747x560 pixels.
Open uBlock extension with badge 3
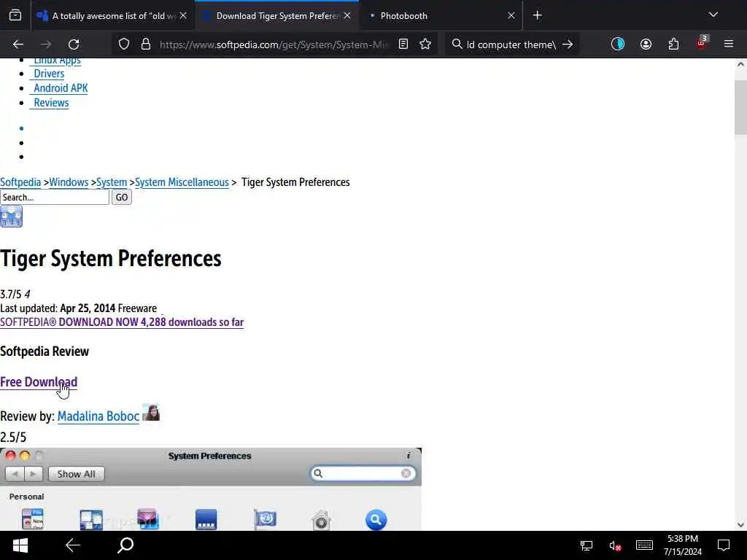pos(702,43)
